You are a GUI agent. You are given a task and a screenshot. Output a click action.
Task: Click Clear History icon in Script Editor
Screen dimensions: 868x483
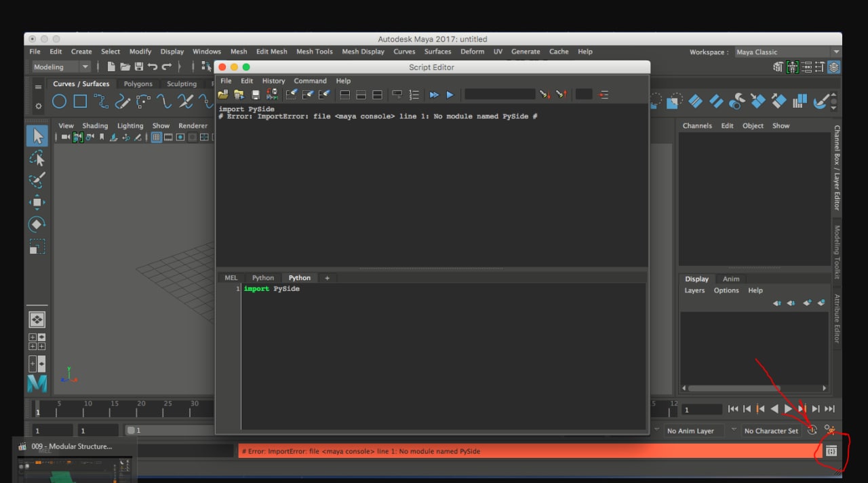coord(292,94)
